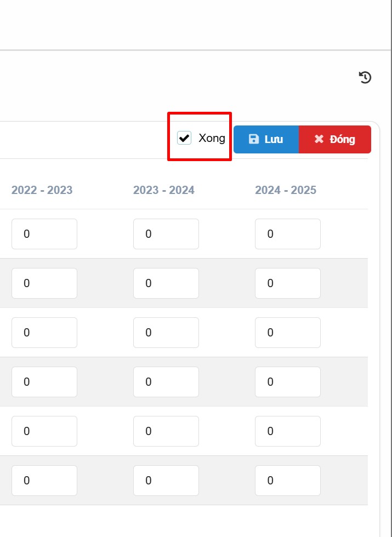This screenshot has height=537, width=392.
Task: Focus last row 2023 - 2024 input
Action: pyautogui.click(x=166, y=481)
